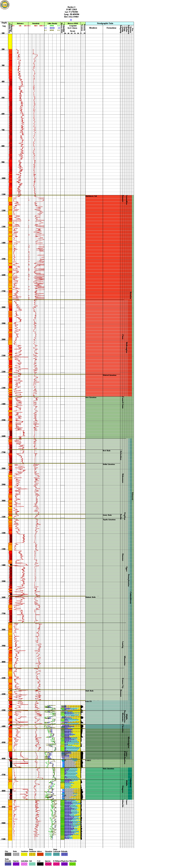Select the yellow Sandstone legend swatch
The width and height of the screenshot is (174, 868).
pos(24,854)
